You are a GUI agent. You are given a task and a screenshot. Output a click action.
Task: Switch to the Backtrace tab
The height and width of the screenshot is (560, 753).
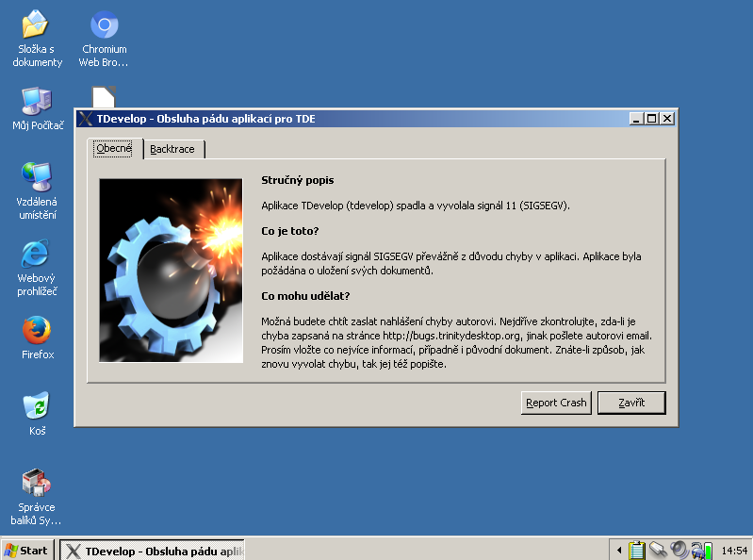pos(172,149)
